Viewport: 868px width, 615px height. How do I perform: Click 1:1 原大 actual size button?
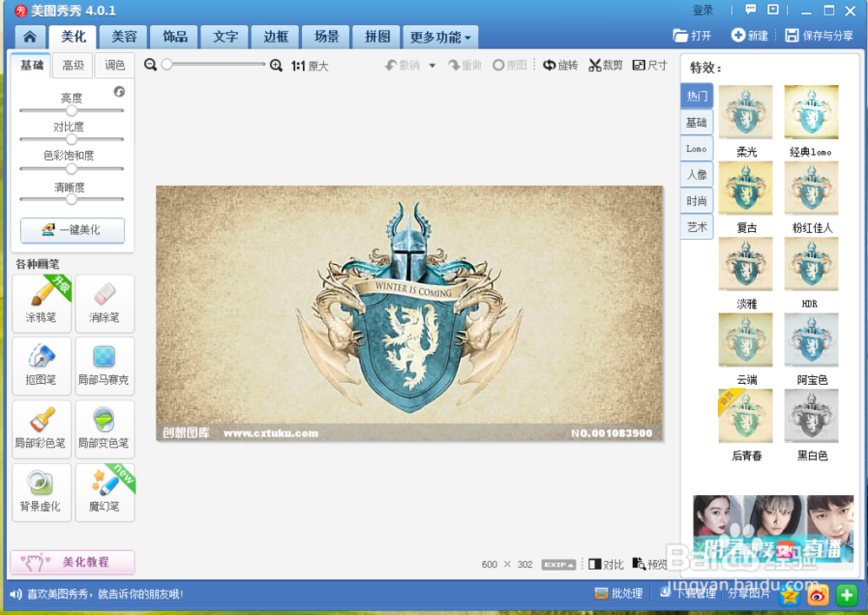[x=310, y=66]
